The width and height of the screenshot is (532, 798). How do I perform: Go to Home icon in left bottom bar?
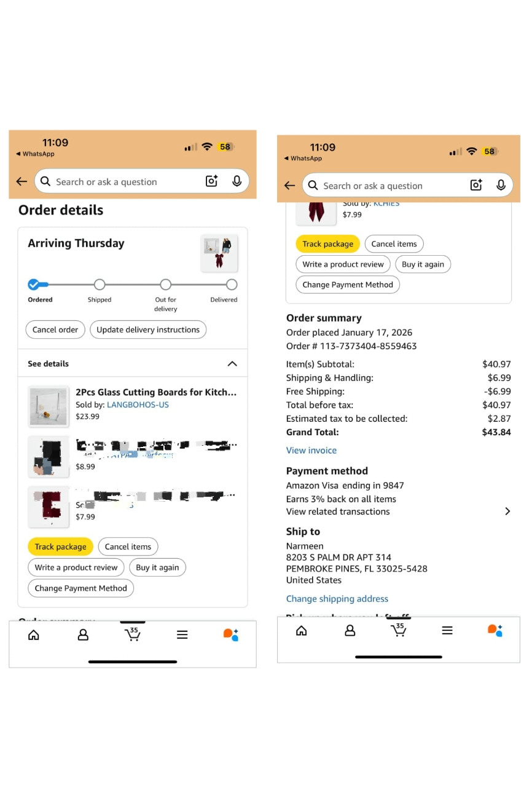(x=34, y=635)
